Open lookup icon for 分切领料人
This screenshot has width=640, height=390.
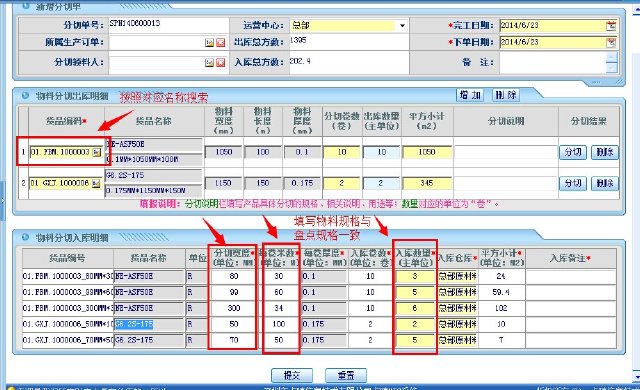(x=209, y=62)
